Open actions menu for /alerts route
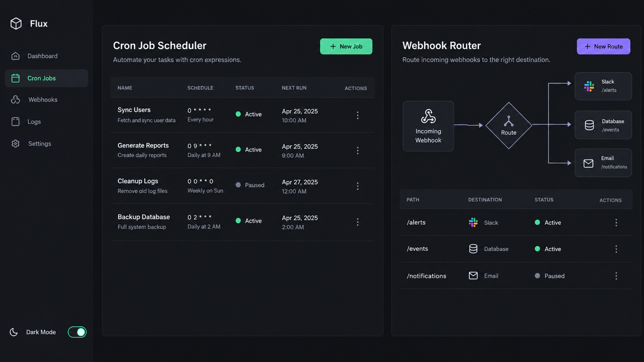 [616, 222]
